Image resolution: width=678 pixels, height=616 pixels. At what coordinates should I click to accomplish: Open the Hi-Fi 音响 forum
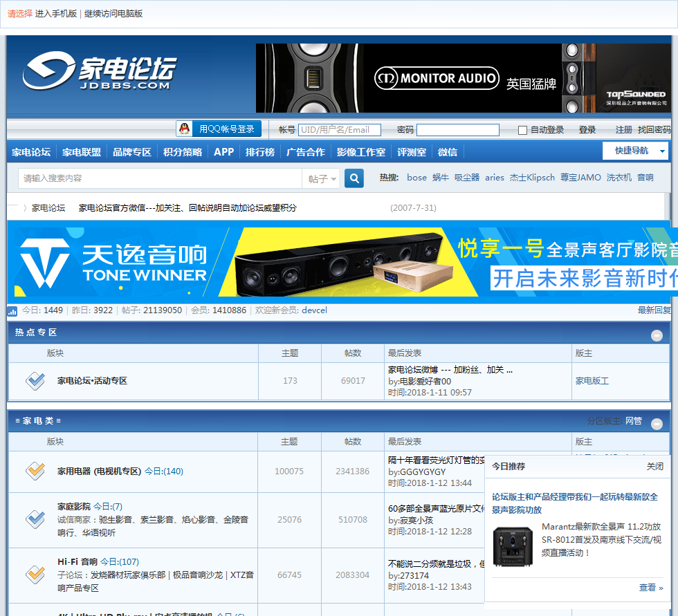point(77,561)
